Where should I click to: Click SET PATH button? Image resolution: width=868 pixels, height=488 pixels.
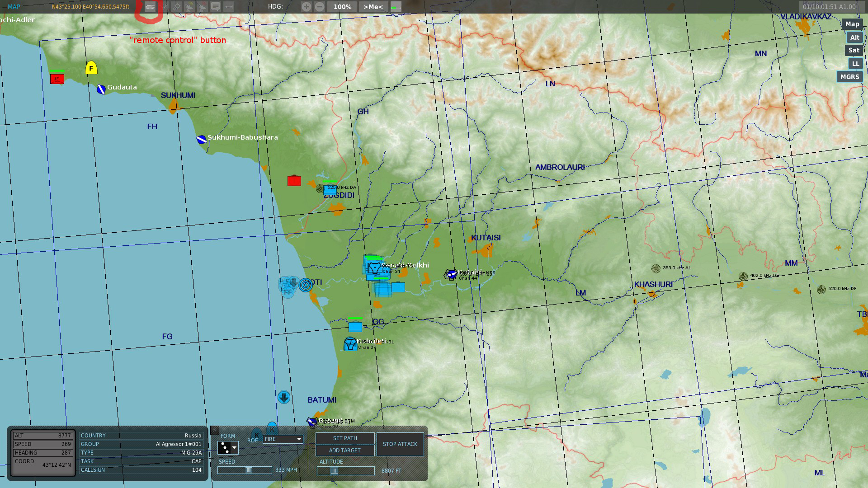pyautogui.click(x=345, y=438)
